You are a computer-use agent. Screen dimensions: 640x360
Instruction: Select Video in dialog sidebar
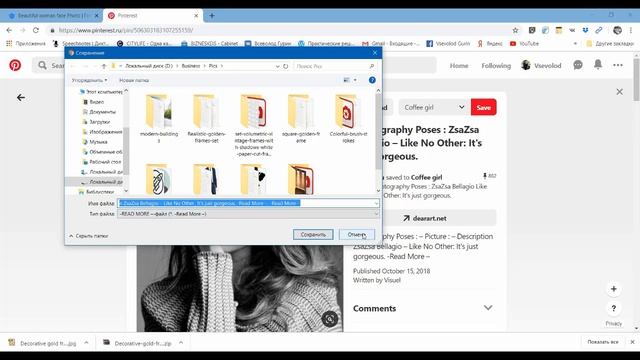(x=96, y=102)
